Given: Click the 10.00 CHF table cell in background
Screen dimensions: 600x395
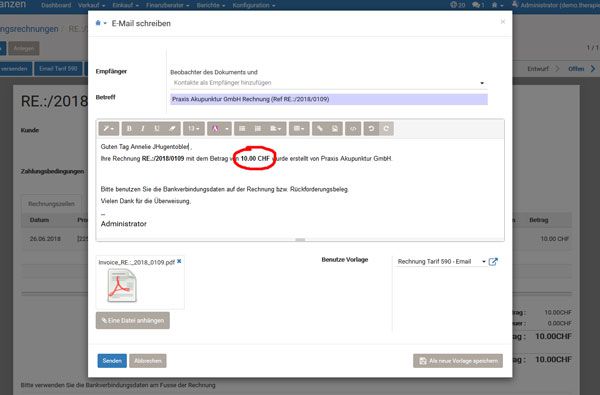Looking at the screenshot, I should [554, 239].
